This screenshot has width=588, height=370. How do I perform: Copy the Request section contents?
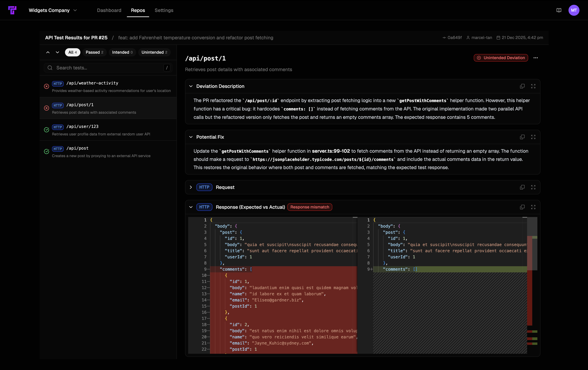(522, 187)
